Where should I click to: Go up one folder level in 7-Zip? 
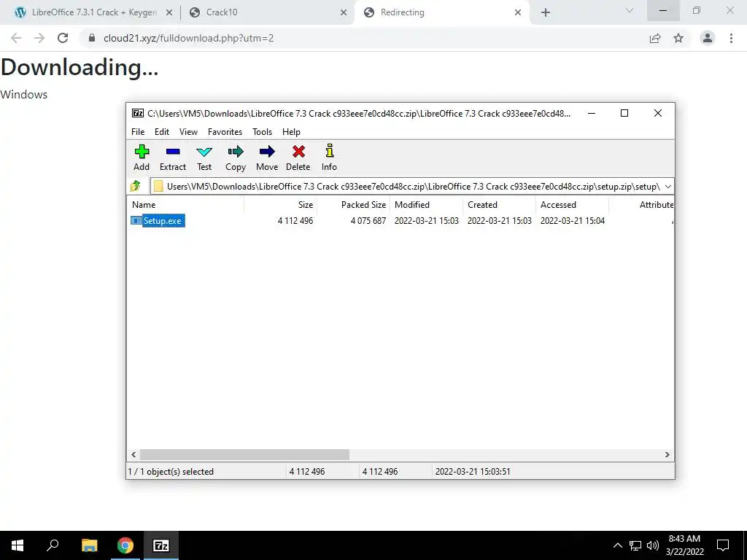coord(136,186)
